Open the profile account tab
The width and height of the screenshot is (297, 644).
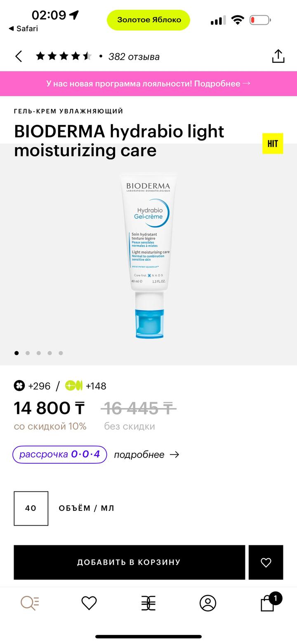pyautogui.click(x=208, y=603)
